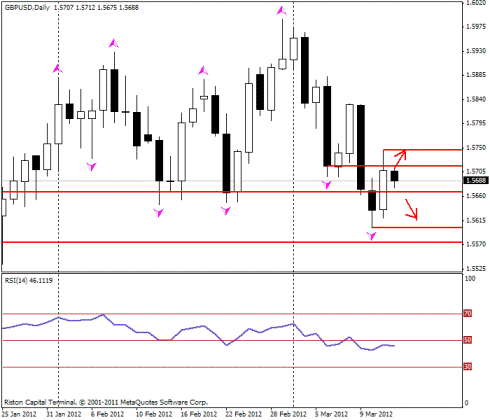The height and width of the screenshot is (420, 490).
Task: Click the RSI level 70 marker
Action: [468, 313]
